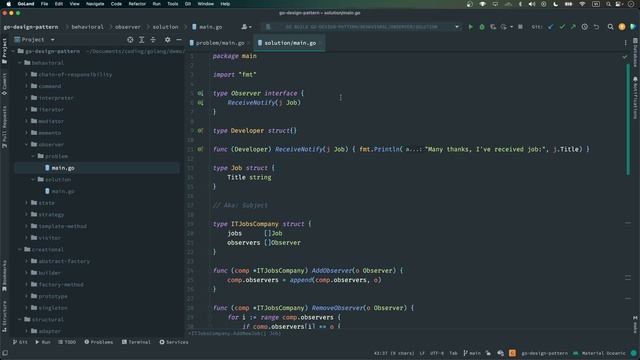Image resolution: width=640 pixels, height=360 pixels.
Task: Click gutter icon beside Developer struct line
Action: (200, 131)
